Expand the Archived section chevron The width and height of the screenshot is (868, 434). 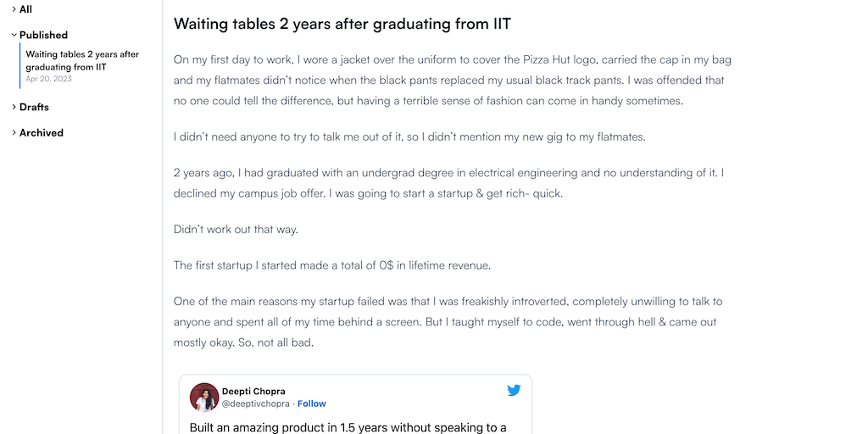click(14, 132)
